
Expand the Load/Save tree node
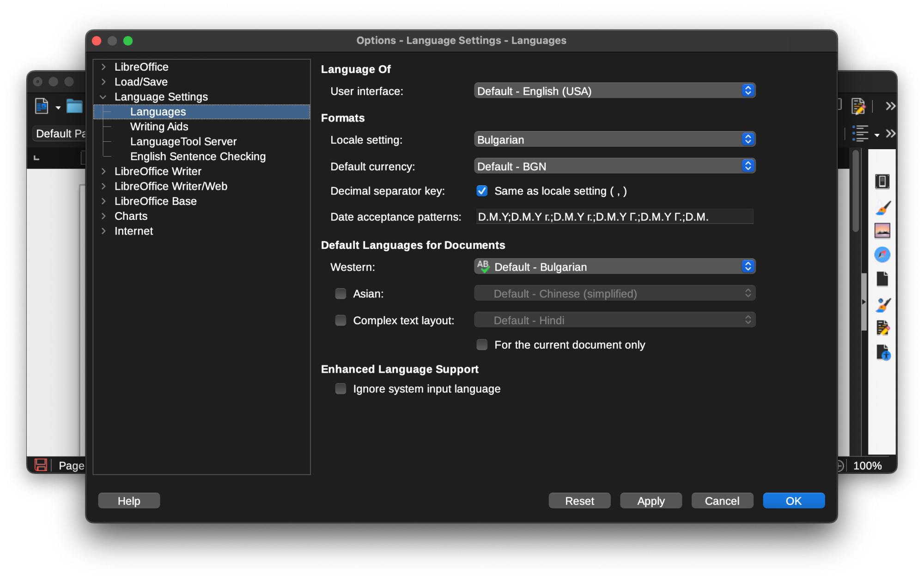click(x=103, y=82)
